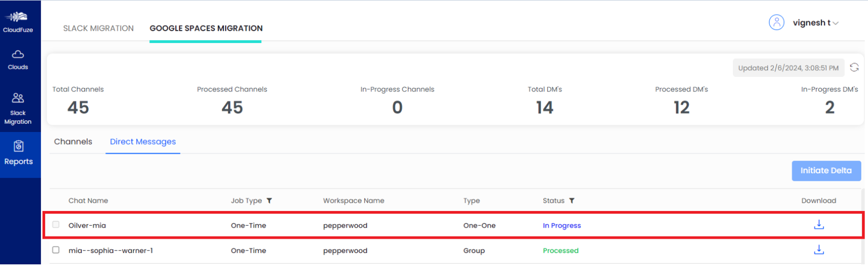This screenshot has width=868, height=266.
Task: Click the In Progress status link
Action: tap(561, 226)
